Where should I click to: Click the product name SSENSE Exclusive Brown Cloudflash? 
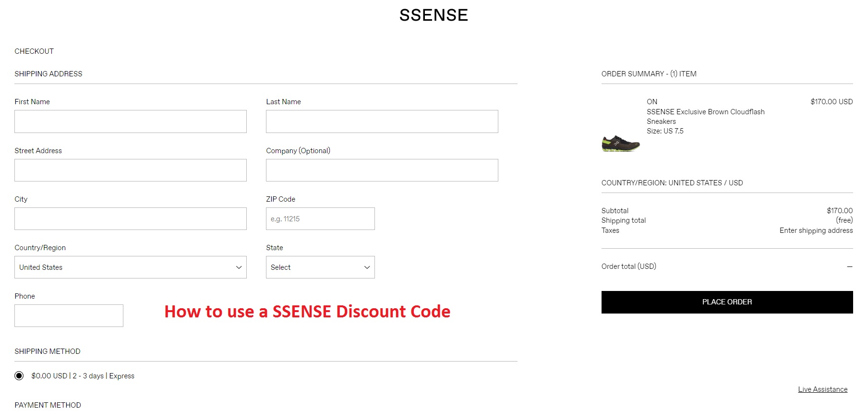[x=705, y=112]
